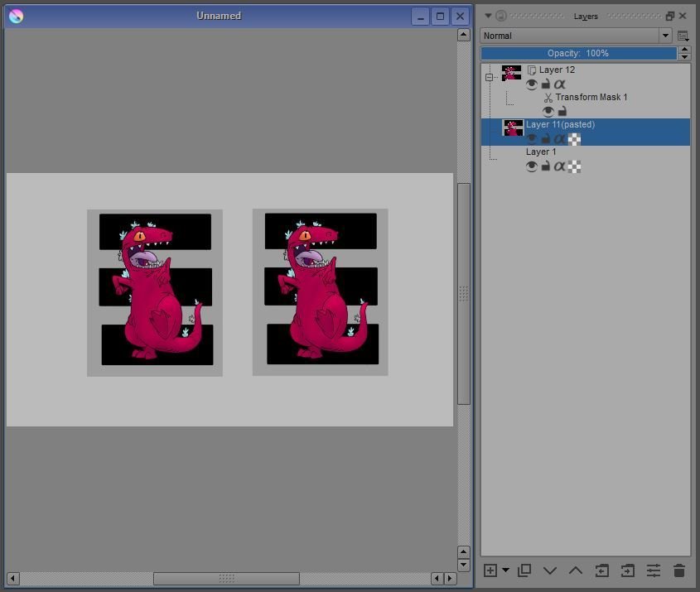This screenshot has width=700, height=592.
Task: Collapse the Layers docker with the triangle
Action: tap(488, 16)
